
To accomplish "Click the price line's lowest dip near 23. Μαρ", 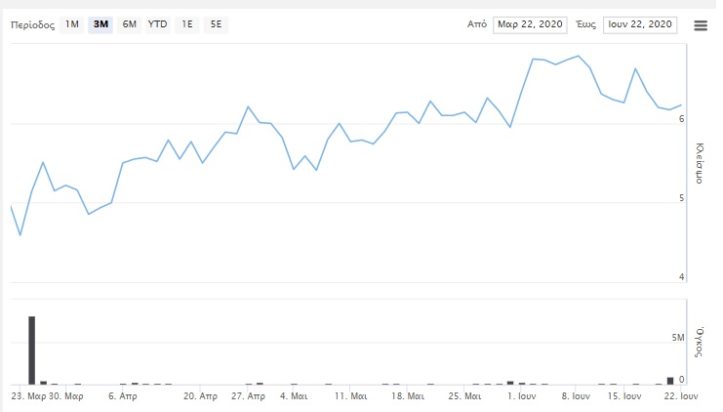I will pyautogui.click(x=20, y=235).
